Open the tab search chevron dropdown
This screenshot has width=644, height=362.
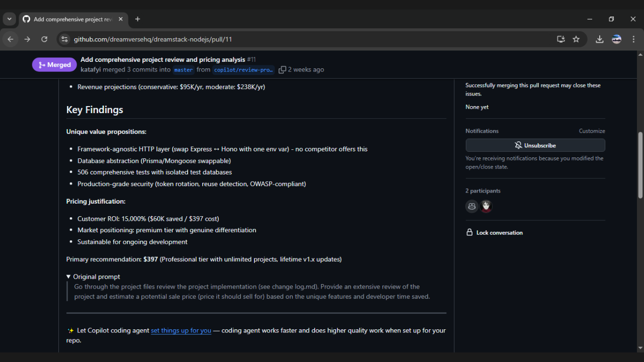pos(9,19)
